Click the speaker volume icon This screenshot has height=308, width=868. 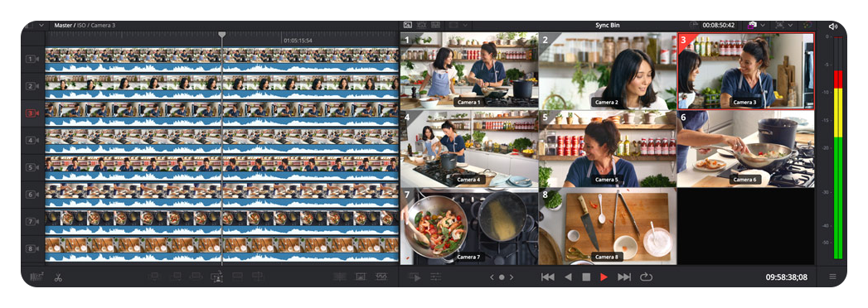pyautogui.click(x=833, y=26)
